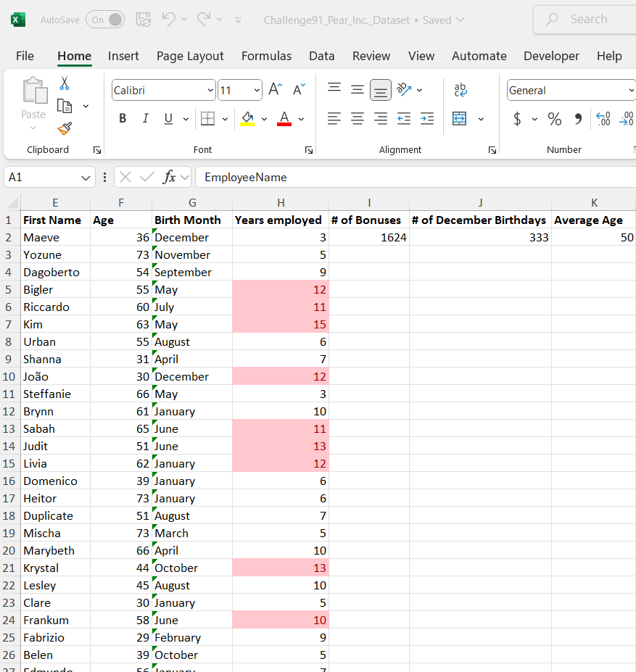The height and width of the screenshot is (672, 636).
Task: Open the Automate tab
Action: coord(479,56)
